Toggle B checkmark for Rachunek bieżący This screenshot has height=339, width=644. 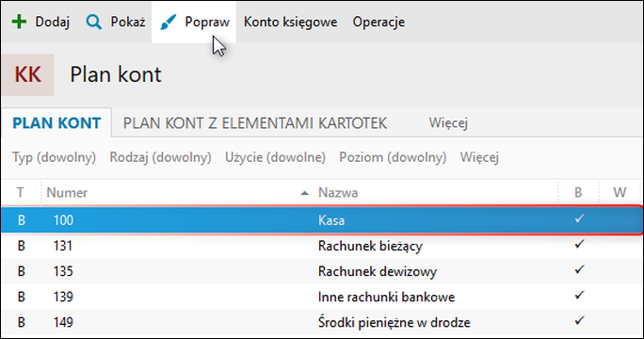pyautogui.click(x=579, y=245)
